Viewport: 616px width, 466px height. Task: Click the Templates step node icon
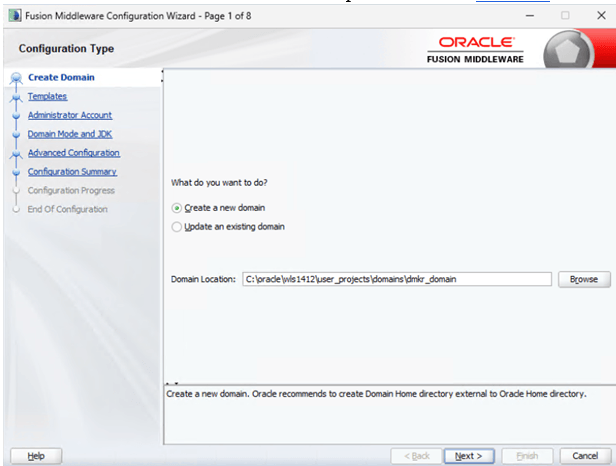click(16, 97)
